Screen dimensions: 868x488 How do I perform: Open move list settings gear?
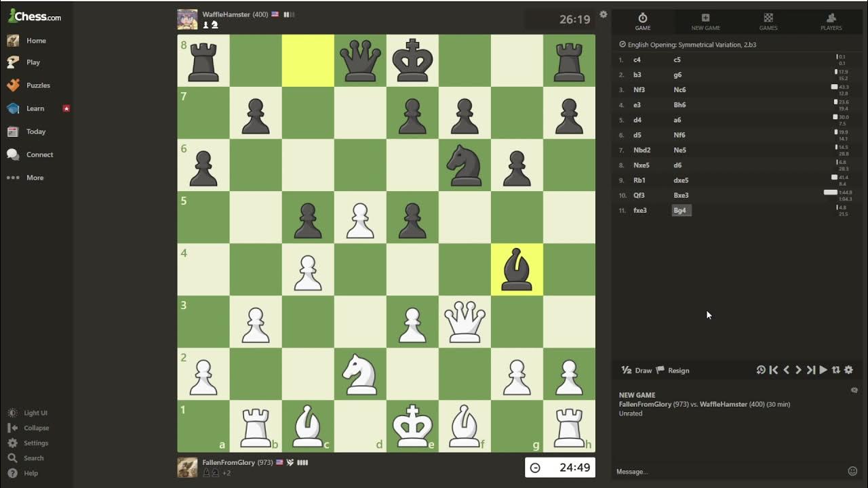click(848, 370)
